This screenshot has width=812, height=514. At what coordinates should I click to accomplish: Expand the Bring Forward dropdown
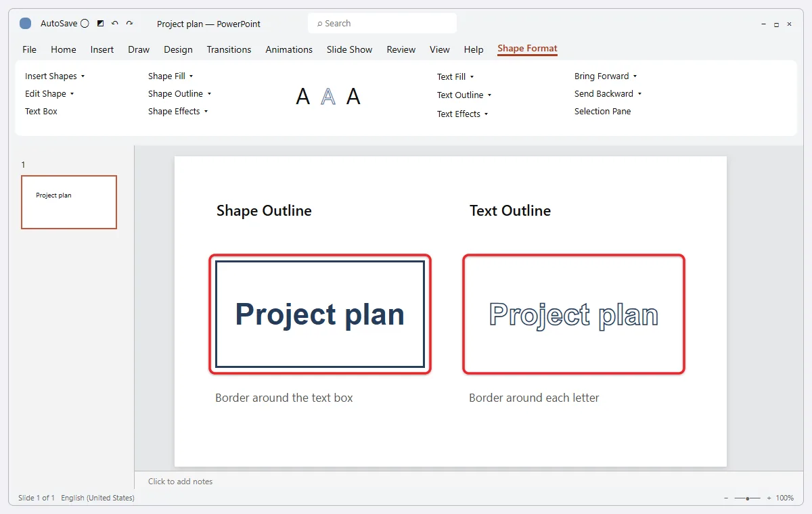click(x=606, y=76)
